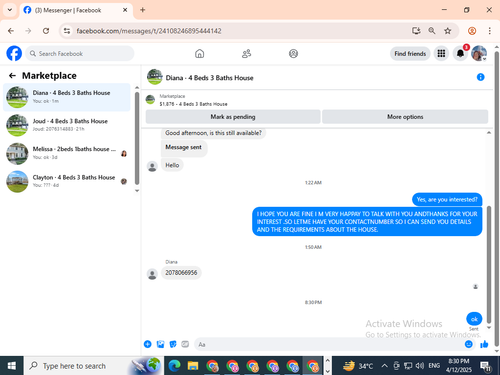Open Windows Start menu
This screenshot has height=375, width=500.
click(12, 366)
